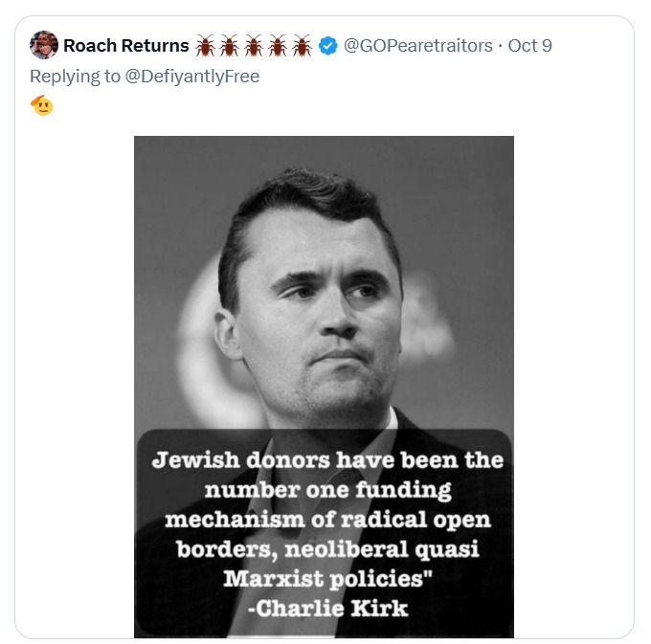Click the "Marxist policies" caption line
Viewport: 651px width, 644px height.
[x=324, y=579]
